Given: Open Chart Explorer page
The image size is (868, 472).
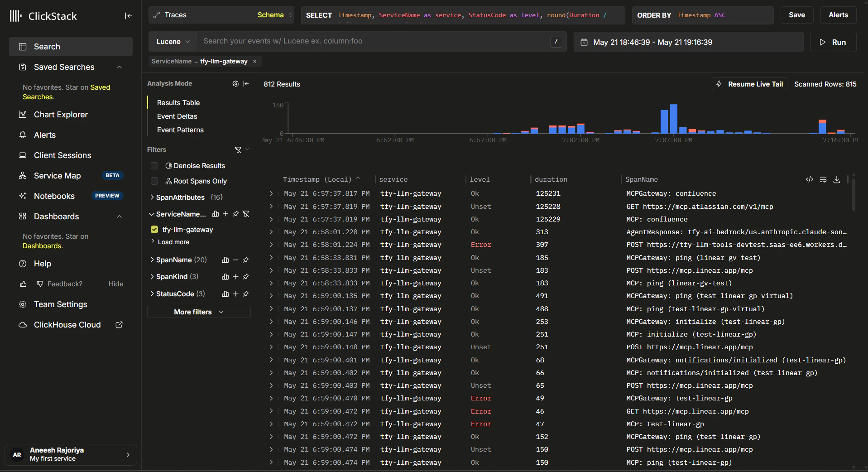Looking at the screenshot, I should [x=61, y=115].
